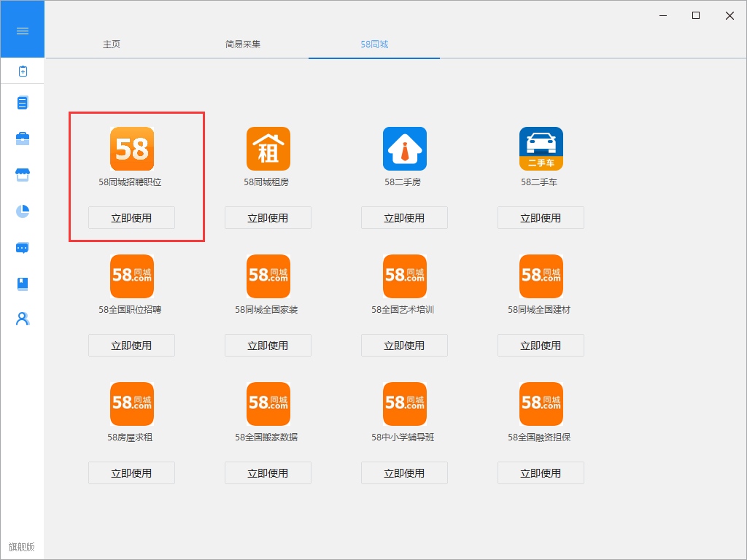Click the 58全国搬家数据 template icon

coord(268,404)
